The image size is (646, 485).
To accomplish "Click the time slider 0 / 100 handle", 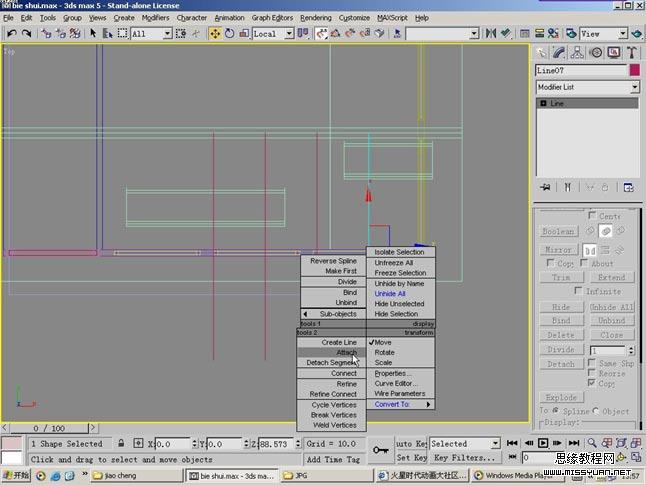I will click(x=49, y=428).
